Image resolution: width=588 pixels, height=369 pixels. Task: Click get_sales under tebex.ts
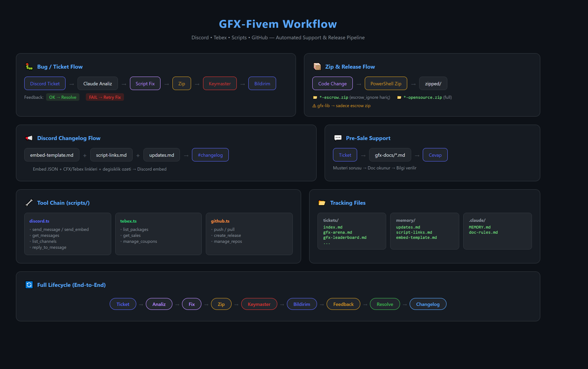[x=131, y=235]
